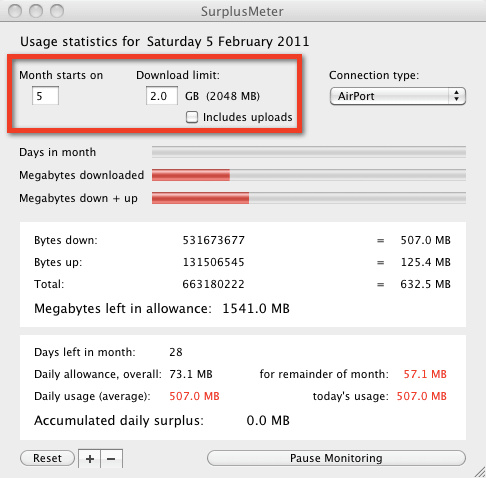Screen dimensions: 486x478
Task: Click the 73.1 MB daily allowance value
Action: 191,374
